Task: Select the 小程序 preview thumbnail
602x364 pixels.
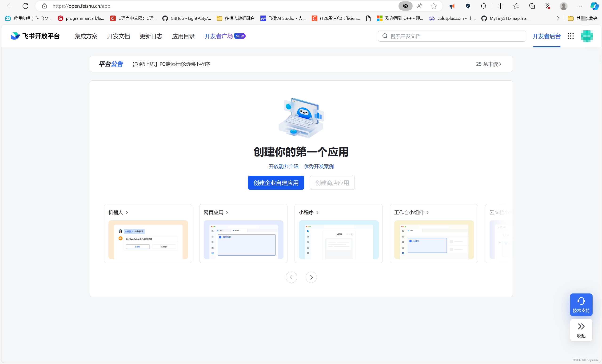Action: (338, 240)
